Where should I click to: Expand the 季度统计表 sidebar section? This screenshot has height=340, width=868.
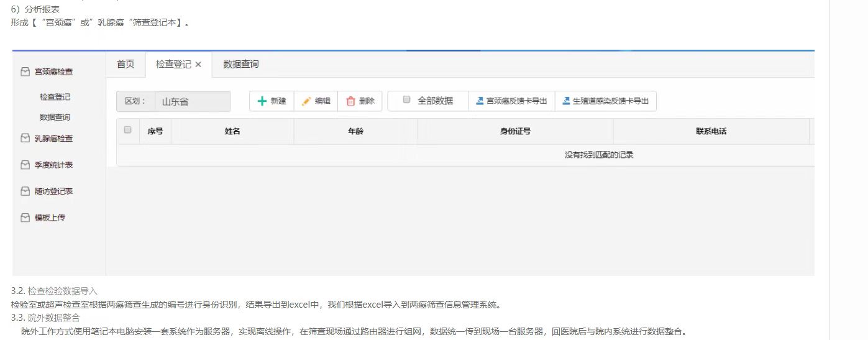pyautogui.click(x=53, y=165)
